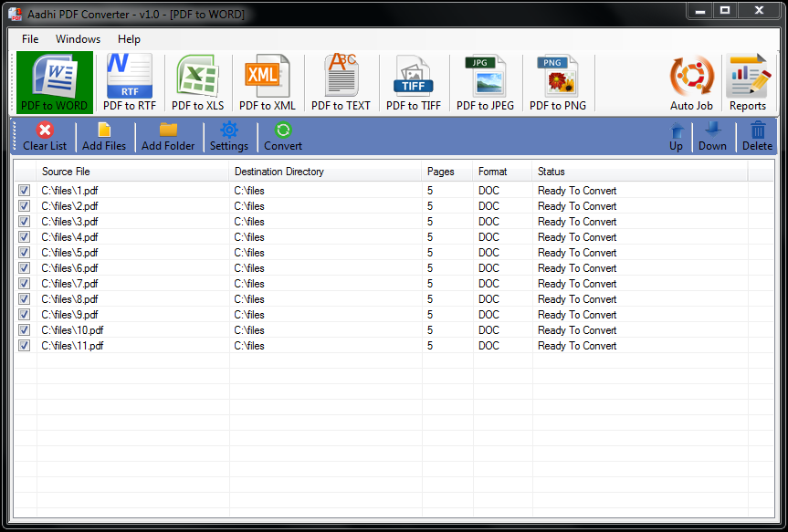Select the C:\files\4.pdf source entry

pyautogui.click(x=70, y=237)
